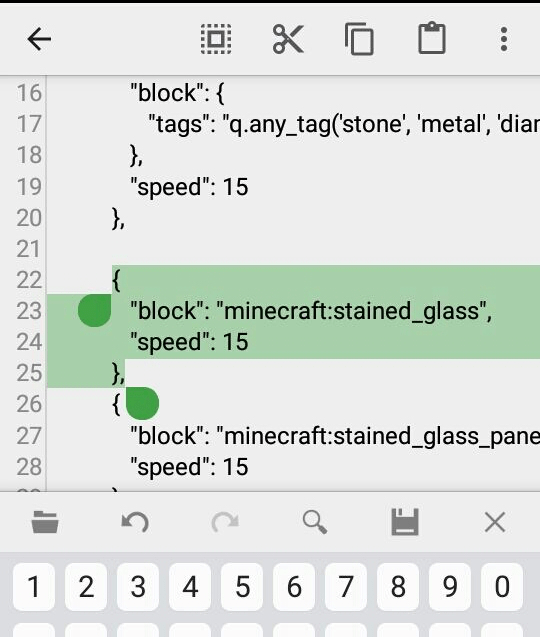Viewport: 540px width, 637px height.
Task: Tap number key 0 on keyboard
Action: coord(502,587)
